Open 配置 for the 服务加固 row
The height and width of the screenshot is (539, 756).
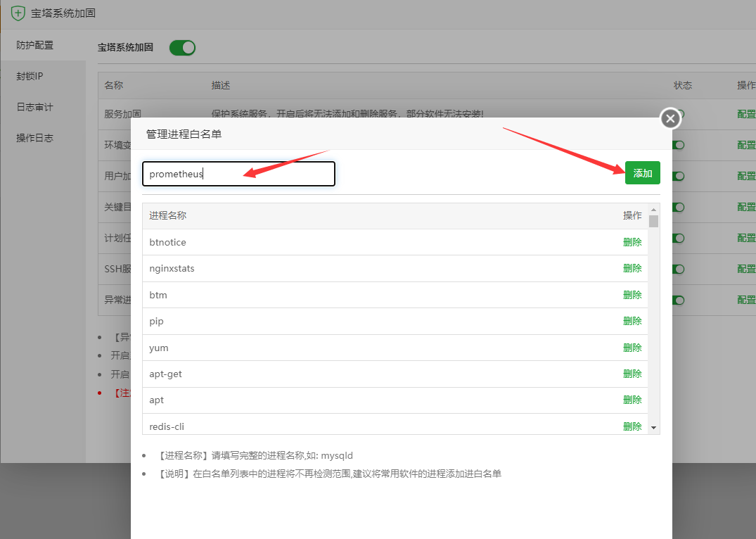(x=745, y=113)
